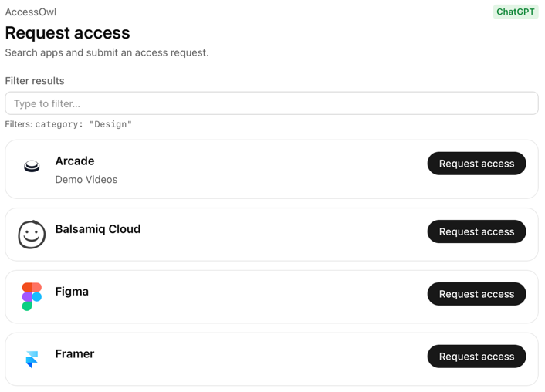Select the Arcade app name

75,161
